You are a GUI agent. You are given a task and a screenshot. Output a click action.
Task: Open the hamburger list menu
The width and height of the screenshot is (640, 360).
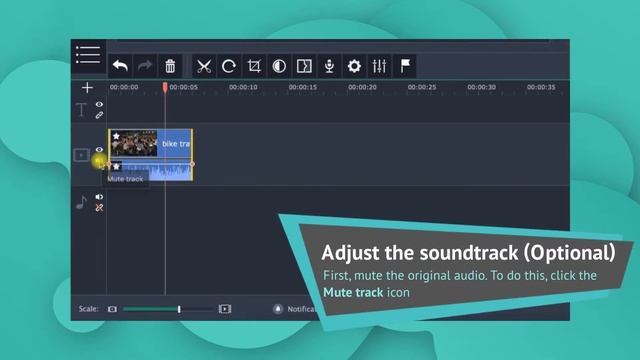(88, 55)
